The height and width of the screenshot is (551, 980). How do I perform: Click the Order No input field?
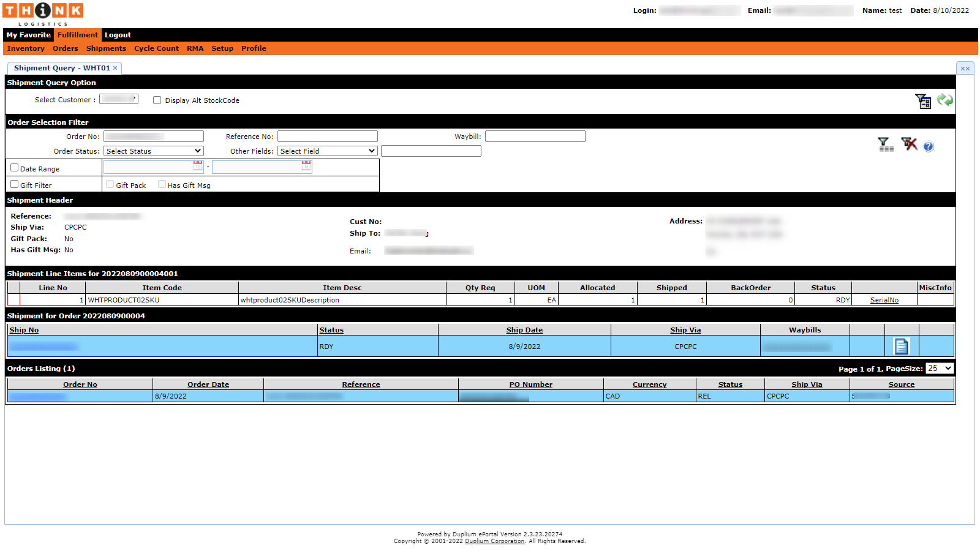[x=153, y=137]
